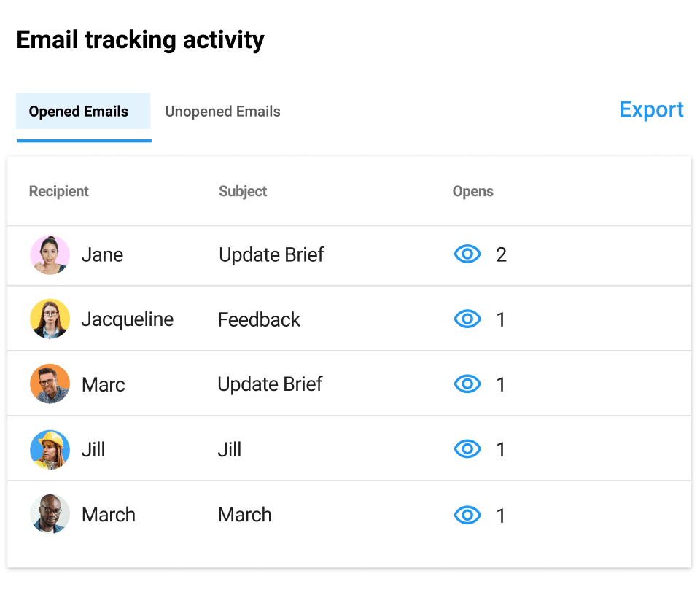Click the eye icon in March's row
The width and height of the screenshot is (700, 595).
point(467,516)
